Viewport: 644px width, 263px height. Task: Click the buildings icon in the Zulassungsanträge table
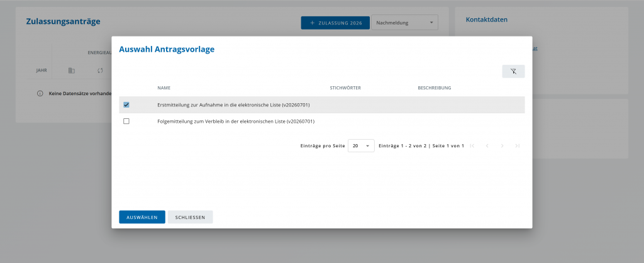[72, 70]
